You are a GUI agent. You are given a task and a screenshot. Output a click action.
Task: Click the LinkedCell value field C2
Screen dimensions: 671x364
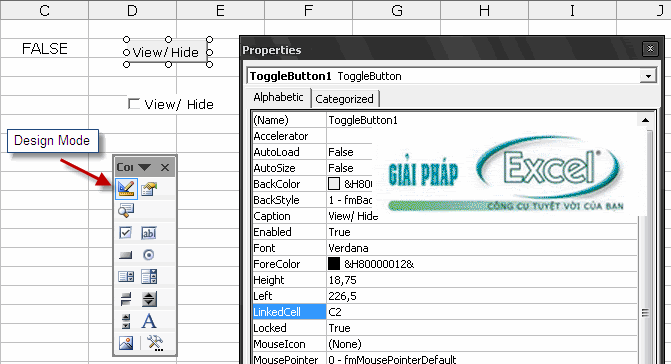coord(482,312)
